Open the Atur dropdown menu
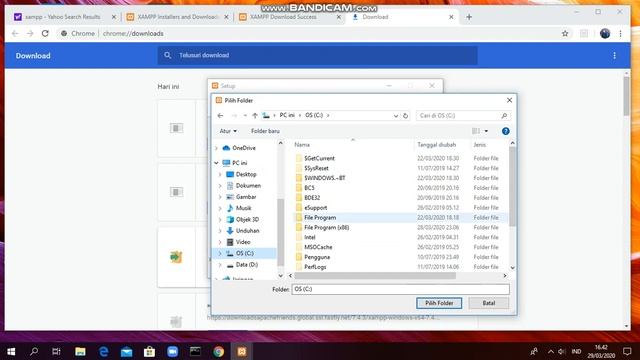The width and height of the screenshot is (640, 360). pos(228,131)
